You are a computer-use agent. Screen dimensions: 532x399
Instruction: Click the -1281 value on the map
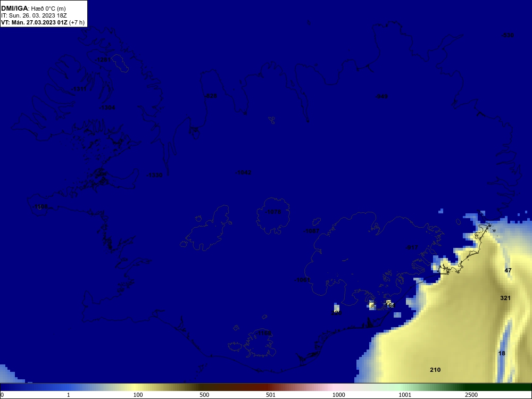click(x=103, y=60)
